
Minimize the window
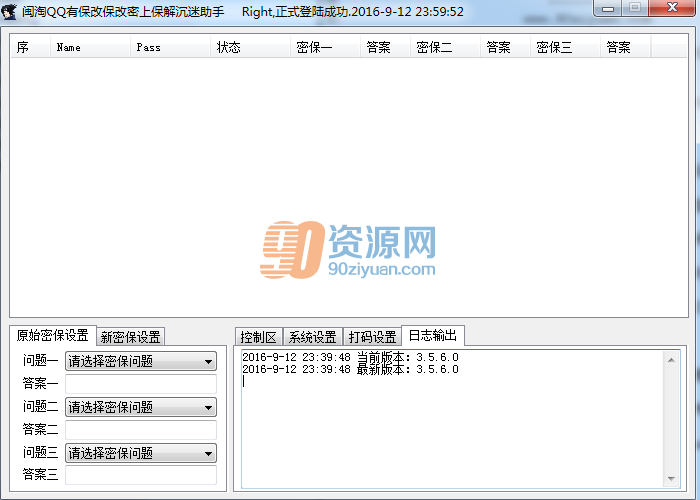[608, 8]
